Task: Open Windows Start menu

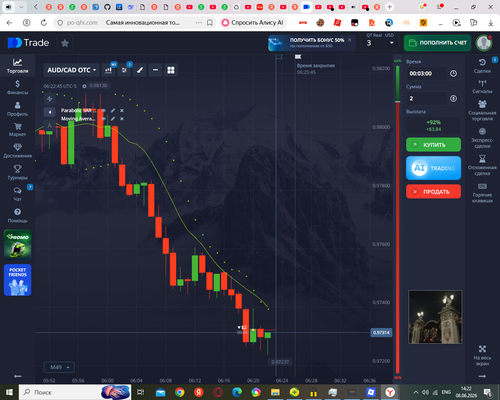Action: coord(9,392)
